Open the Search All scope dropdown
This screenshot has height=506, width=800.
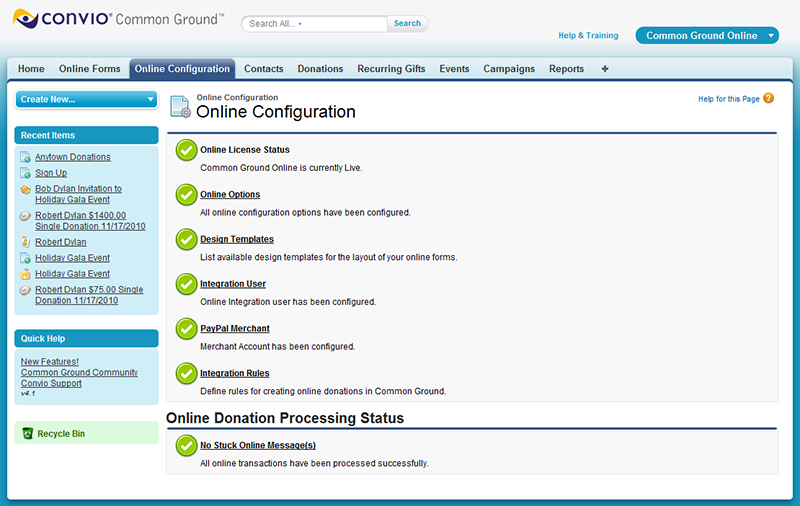(x=300, y=24)
